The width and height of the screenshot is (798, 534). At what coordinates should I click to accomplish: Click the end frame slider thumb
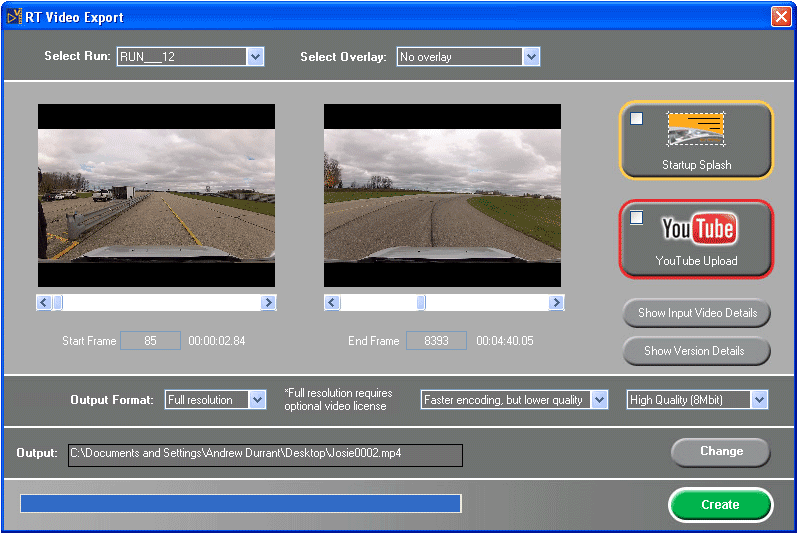tap(421, 302)
